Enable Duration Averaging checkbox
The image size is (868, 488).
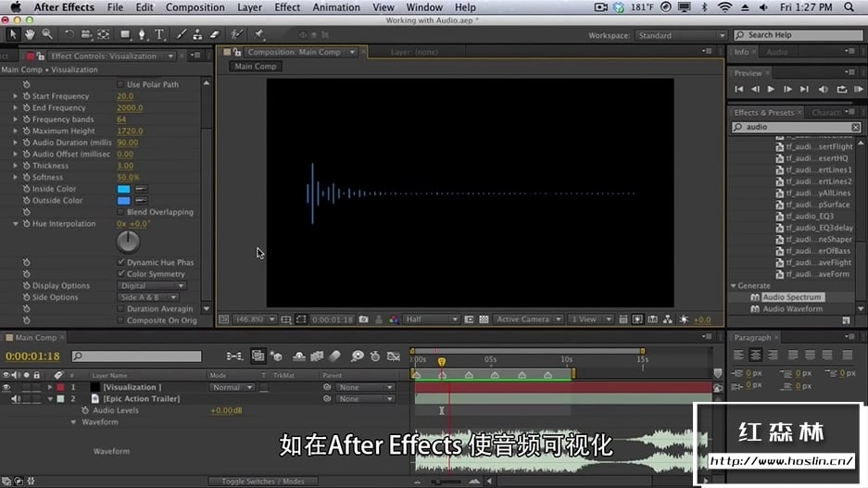(x=120, y=308)
